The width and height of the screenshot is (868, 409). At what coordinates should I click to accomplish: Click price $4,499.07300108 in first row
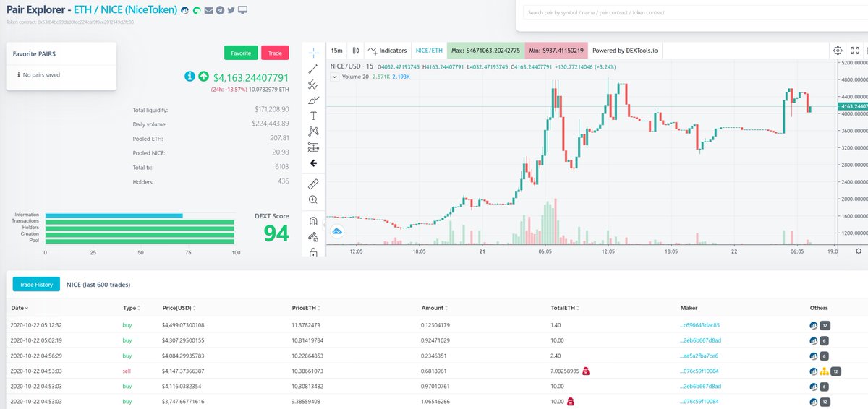[184, 325]
